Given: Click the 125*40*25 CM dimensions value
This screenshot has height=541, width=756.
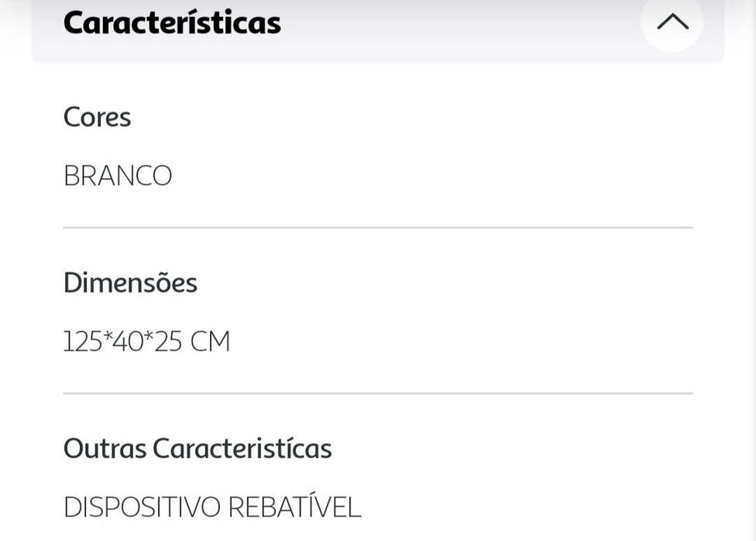Looking at the screenshot, I should 146,341.
